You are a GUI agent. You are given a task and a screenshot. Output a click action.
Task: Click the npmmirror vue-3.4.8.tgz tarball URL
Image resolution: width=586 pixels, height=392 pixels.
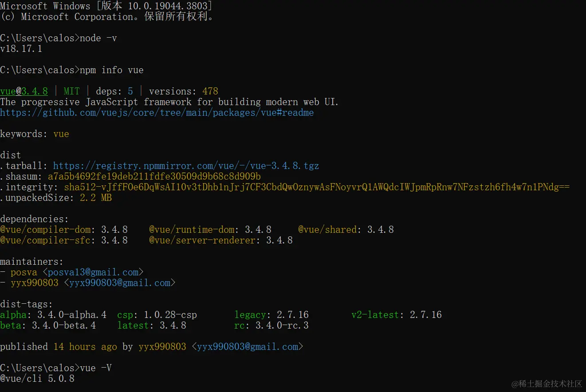(x=186, y=166)
